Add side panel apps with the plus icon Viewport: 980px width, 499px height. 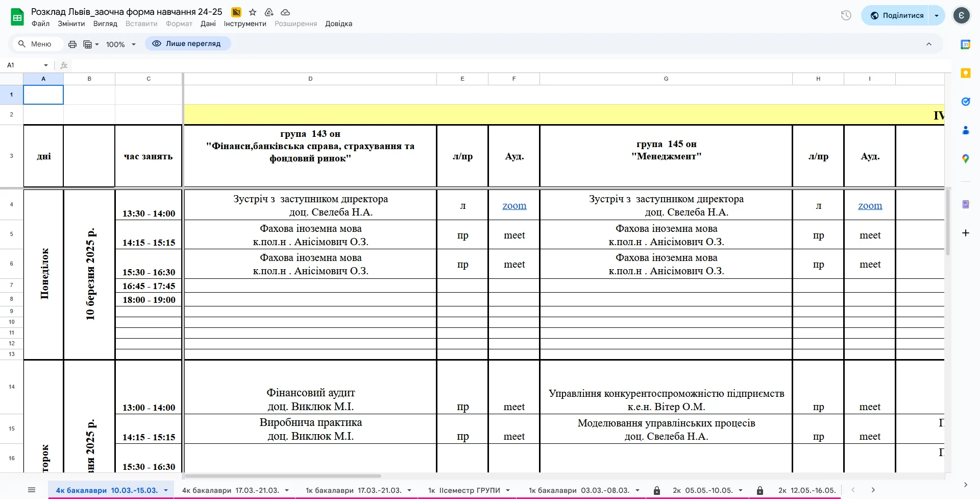(965, 233)
